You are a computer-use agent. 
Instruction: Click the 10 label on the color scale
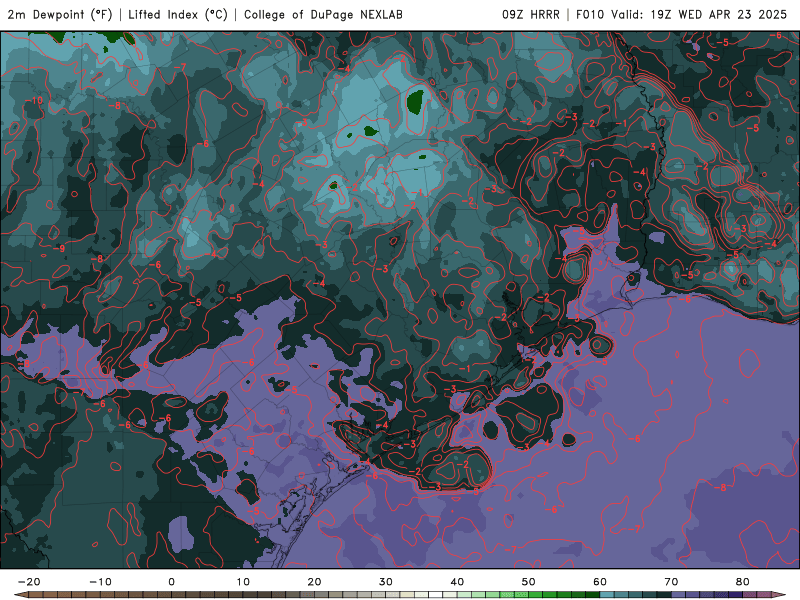tap(243, 582)
